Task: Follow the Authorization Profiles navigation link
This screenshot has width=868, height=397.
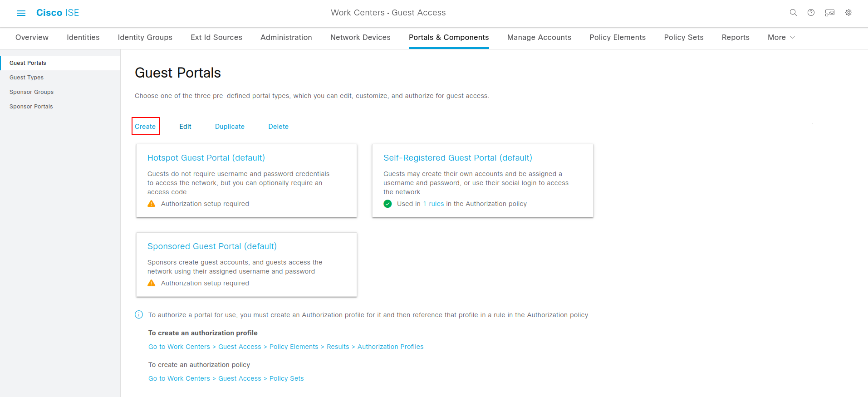Action: click(390, 347)
